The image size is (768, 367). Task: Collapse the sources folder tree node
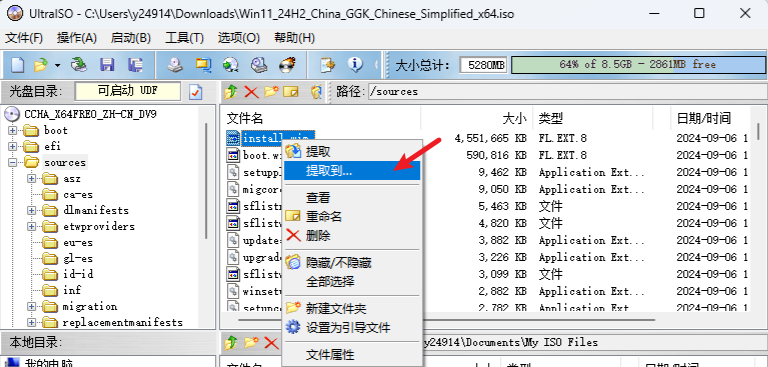[x=12, y=162]
